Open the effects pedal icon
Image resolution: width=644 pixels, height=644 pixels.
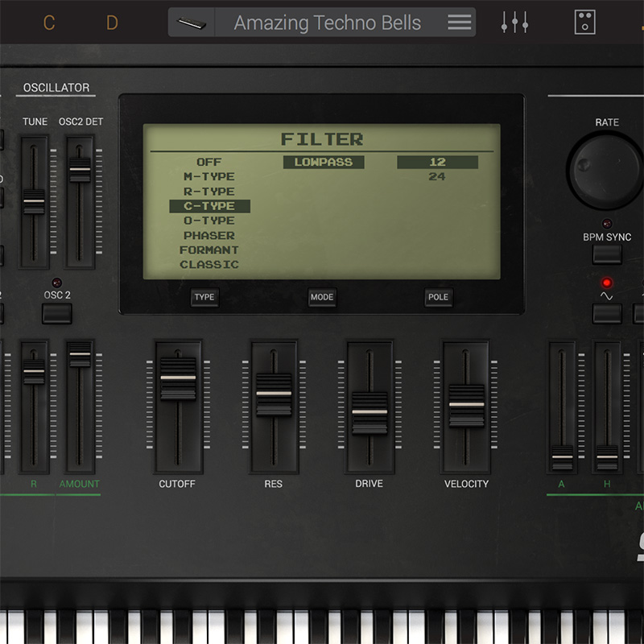tap(585, 23)
